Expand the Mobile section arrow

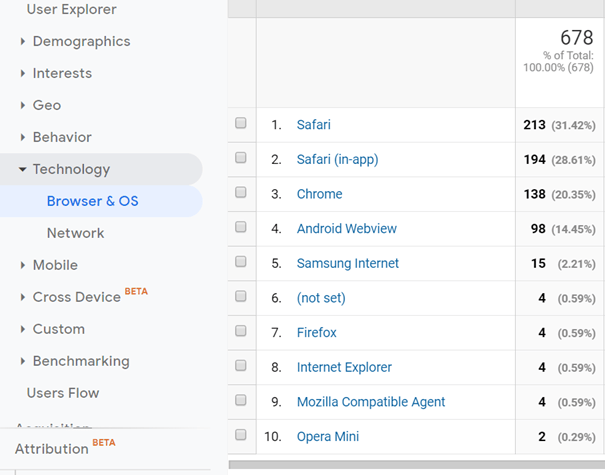coord(23,265)
